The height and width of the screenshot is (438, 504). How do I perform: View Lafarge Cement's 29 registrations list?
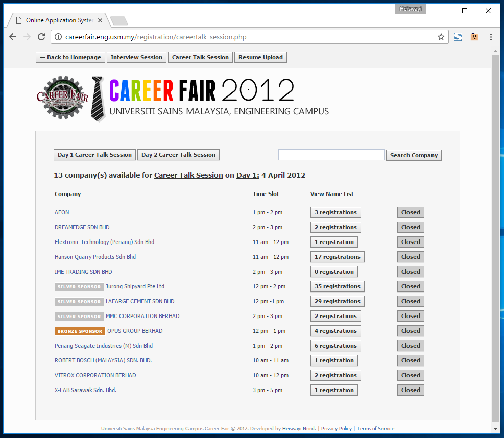338,301
